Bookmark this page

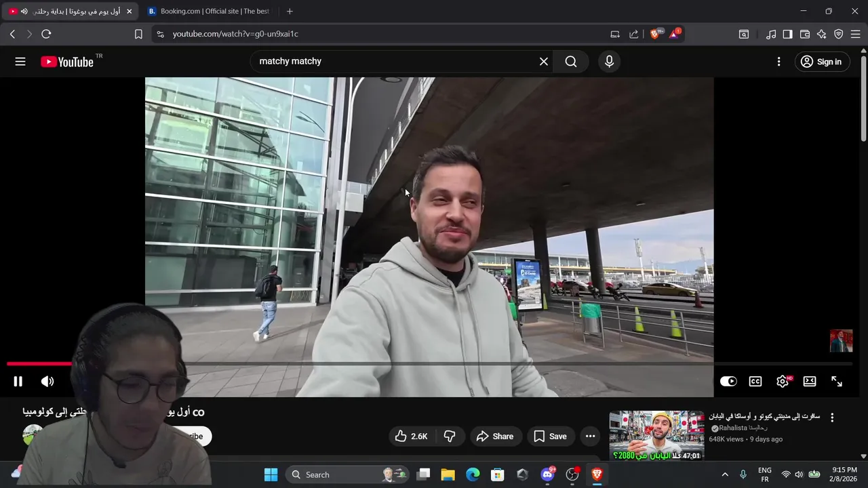click(138, 34)
